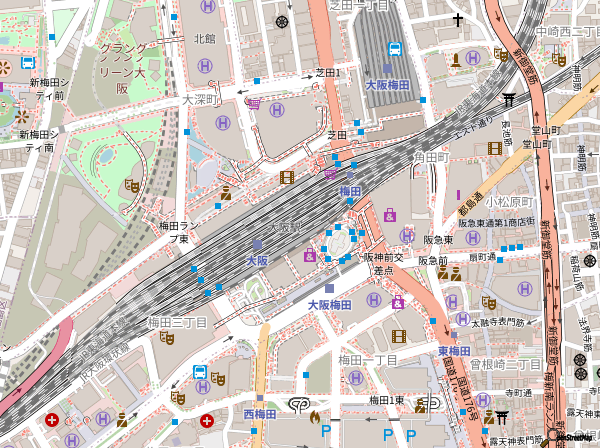Click the 東梅田 station label
Screen dimensions: 600x448
point(454,351)
